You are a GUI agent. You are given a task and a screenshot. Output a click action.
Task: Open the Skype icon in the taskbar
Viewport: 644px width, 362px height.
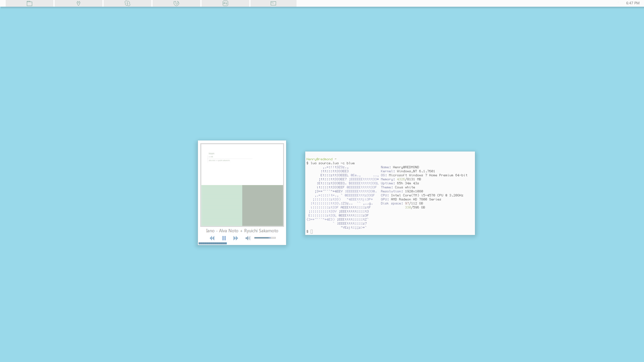click(127, 3)
